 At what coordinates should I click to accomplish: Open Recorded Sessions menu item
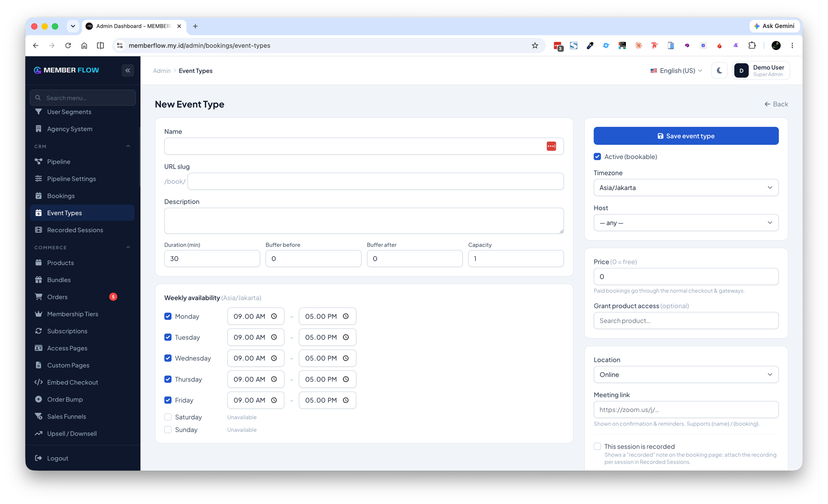pyautogui.click(x=82, y=230)
